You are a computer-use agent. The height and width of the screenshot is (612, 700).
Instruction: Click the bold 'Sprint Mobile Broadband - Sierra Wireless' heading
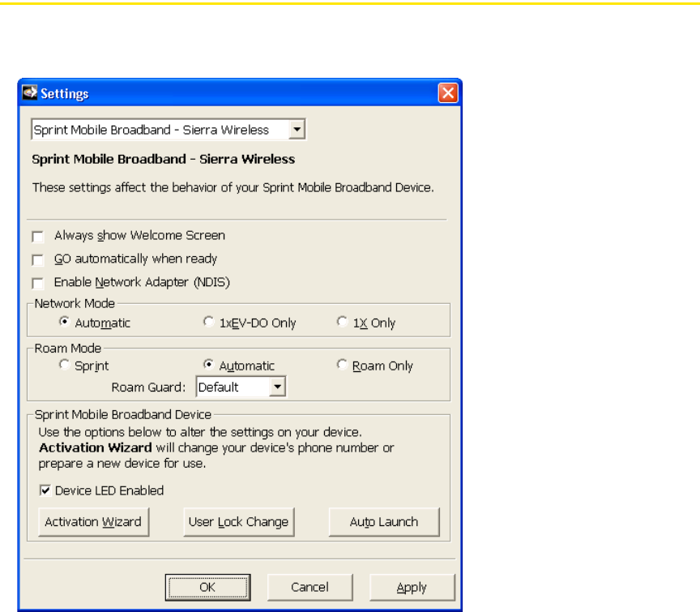(x=164, y=159)
